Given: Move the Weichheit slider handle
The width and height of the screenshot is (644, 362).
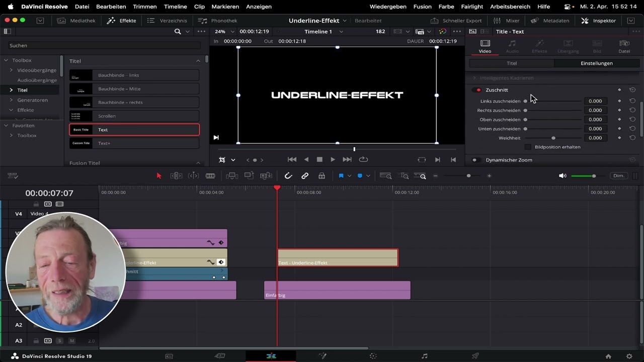Looking at the screenshot, I should pos(553,138).
